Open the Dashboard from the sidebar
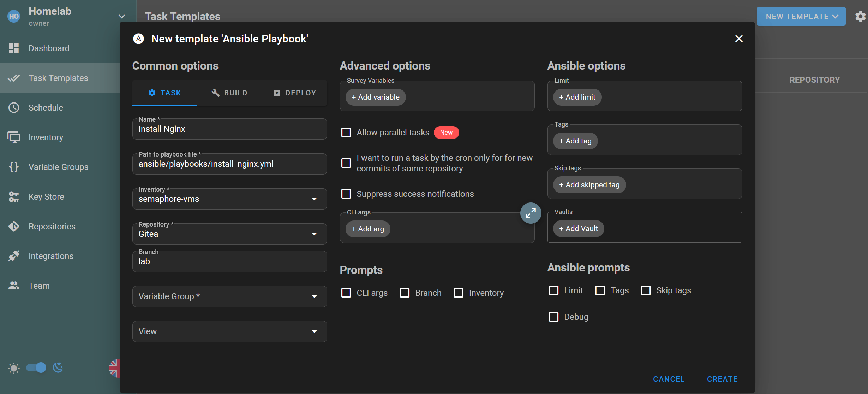The image size is (868, 394). tap(49, 48)
